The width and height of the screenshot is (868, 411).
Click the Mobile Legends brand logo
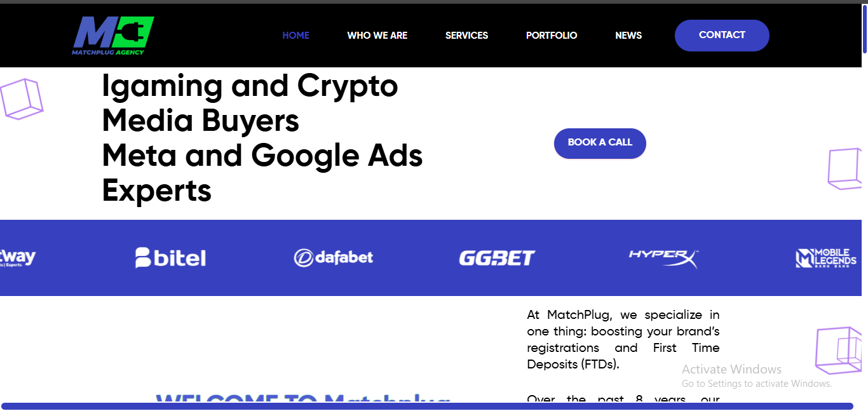click(x=826, y=258)
